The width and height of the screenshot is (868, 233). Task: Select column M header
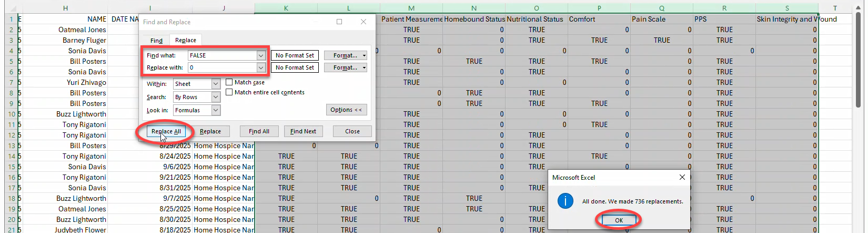[x=411, y=8]
